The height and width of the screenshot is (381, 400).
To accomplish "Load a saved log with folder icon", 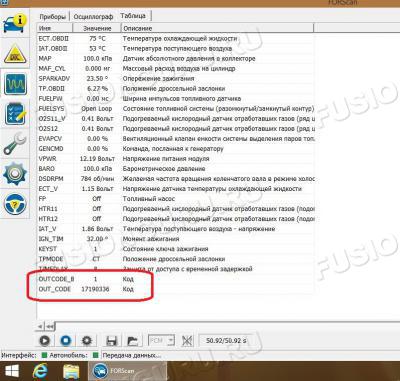I will coord(133,340).
